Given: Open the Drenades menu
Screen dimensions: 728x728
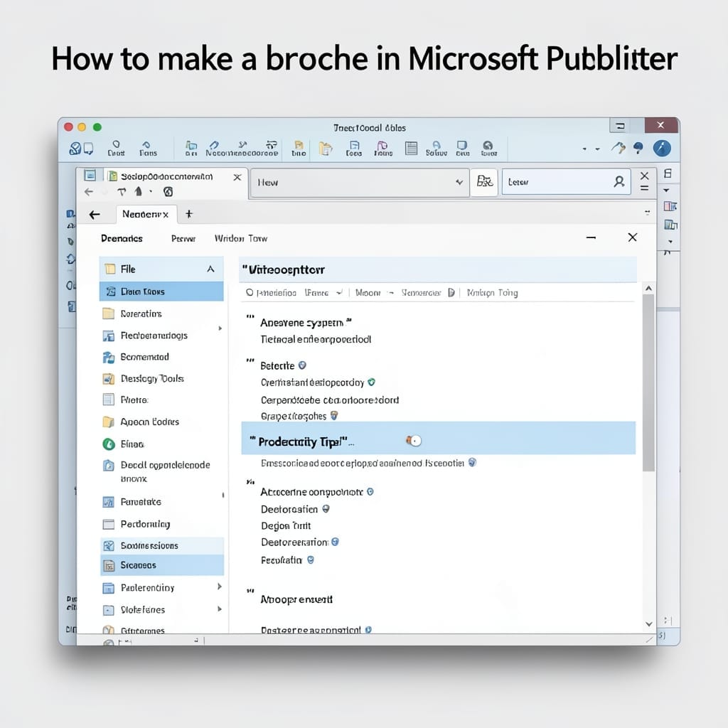Looking at the screenshot, I should [x=122, y=238].
